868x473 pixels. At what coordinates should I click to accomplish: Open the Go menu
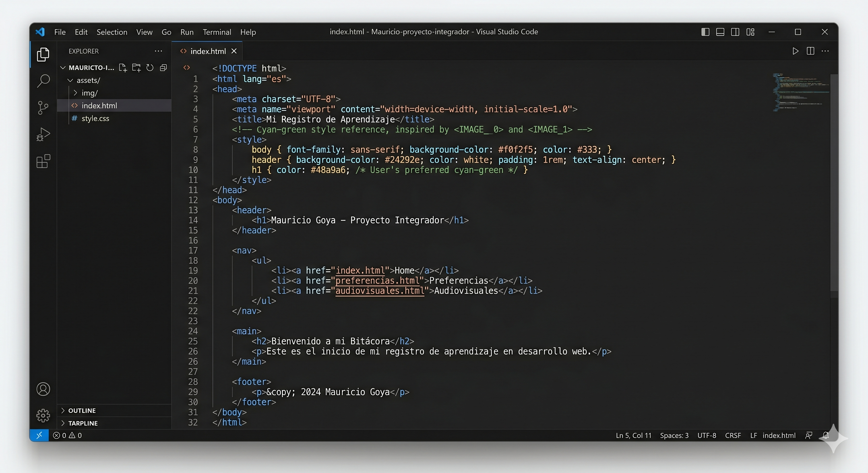(x=166, y=32)
